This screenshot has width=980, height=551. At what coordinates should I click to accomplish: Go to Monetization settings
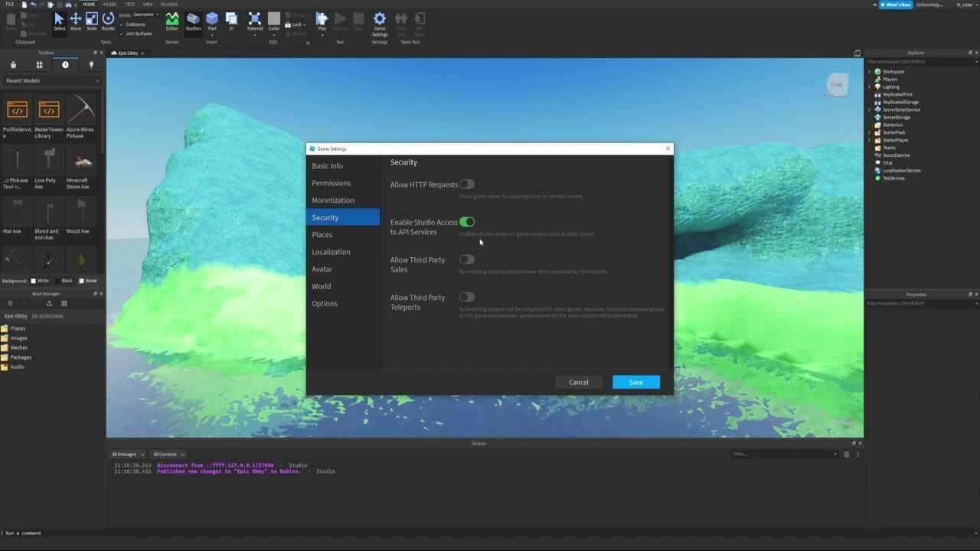pyautogui.click(x=343, y=201)
